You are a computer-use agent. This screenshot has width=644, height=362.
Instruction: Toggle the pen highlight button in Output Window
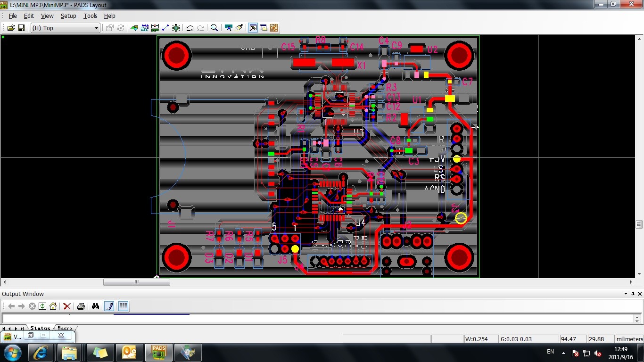click(x=109, y=306)
